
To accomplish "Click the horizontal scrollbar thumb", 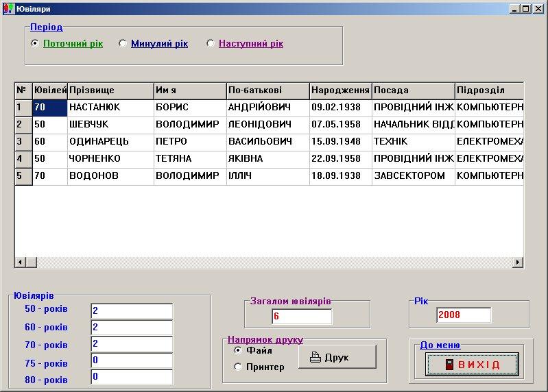I will [32, 262].
